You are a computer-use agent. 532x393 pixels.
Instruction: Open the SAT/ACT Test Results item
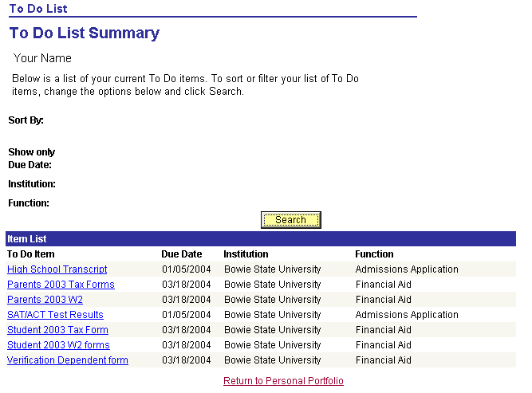pos(55,315)
